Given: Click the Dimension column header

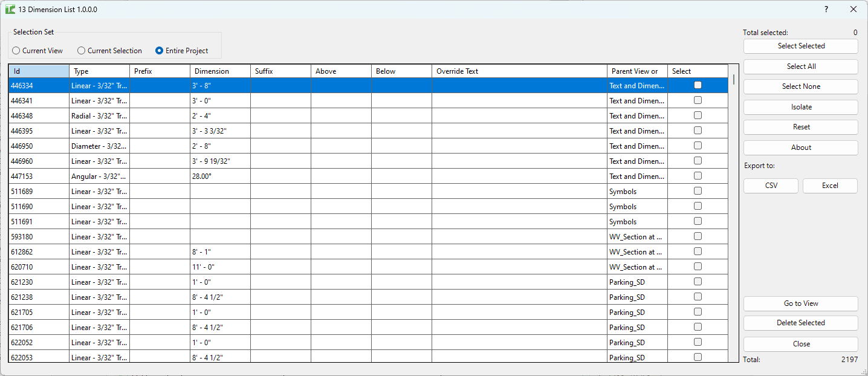Looking at the screenshot, I should [221, 71].
